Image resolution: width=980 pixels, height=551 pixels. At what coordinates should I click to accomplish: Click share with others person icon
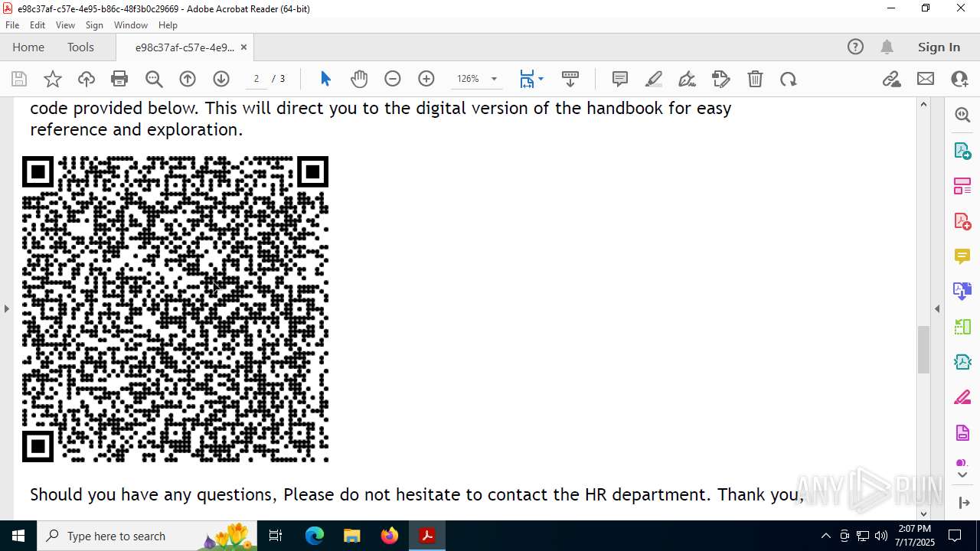tap(959, 79)
